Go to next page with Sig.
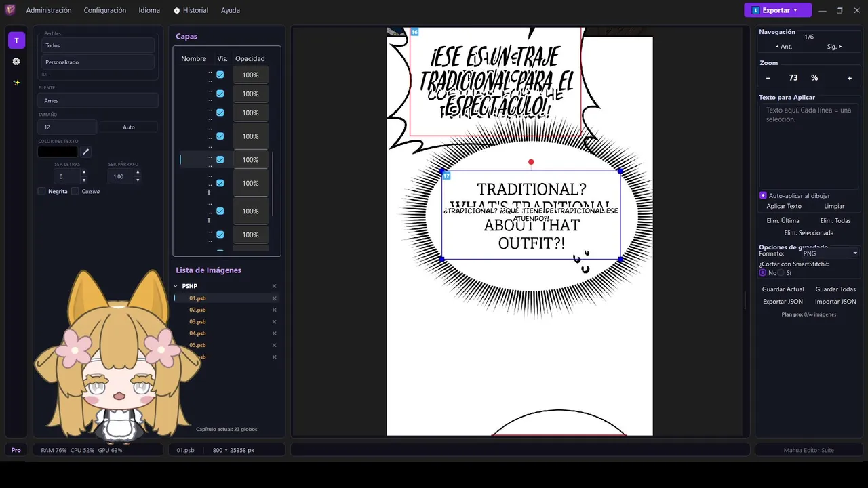 pos(835,47)
